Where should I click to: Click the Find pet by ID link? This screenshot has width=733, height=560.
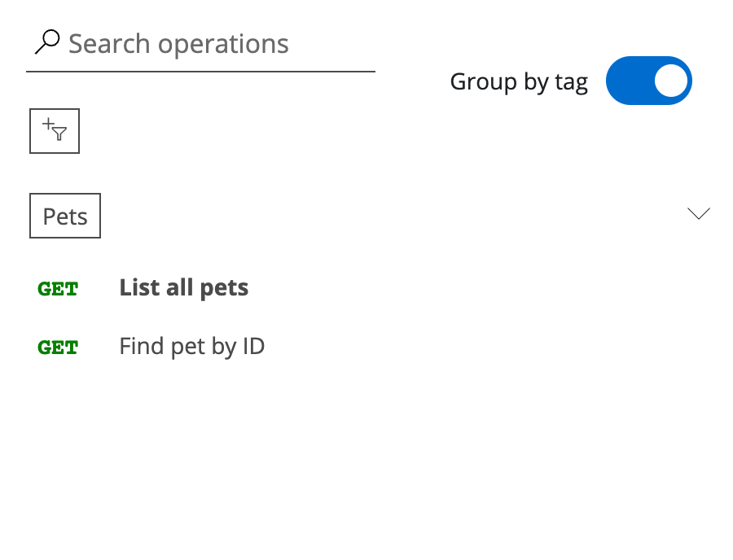coord(191,347)
